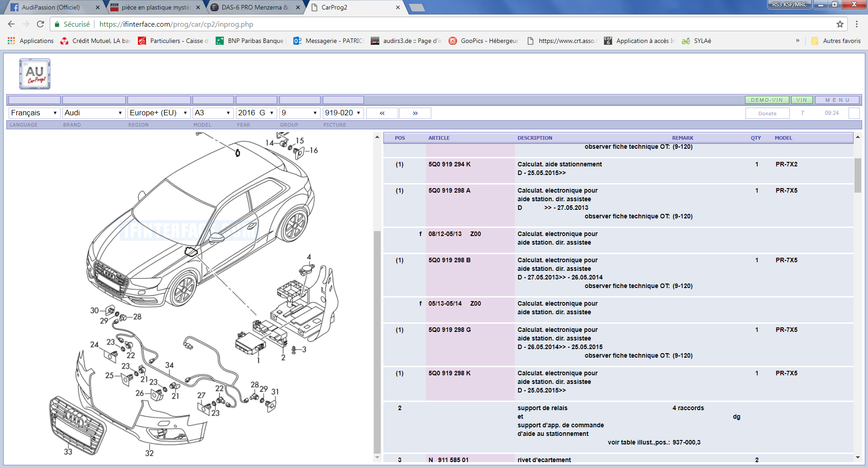868x468 pixels.
Task: Open the Applications grid bookmark icon
Action: (11, 41)
